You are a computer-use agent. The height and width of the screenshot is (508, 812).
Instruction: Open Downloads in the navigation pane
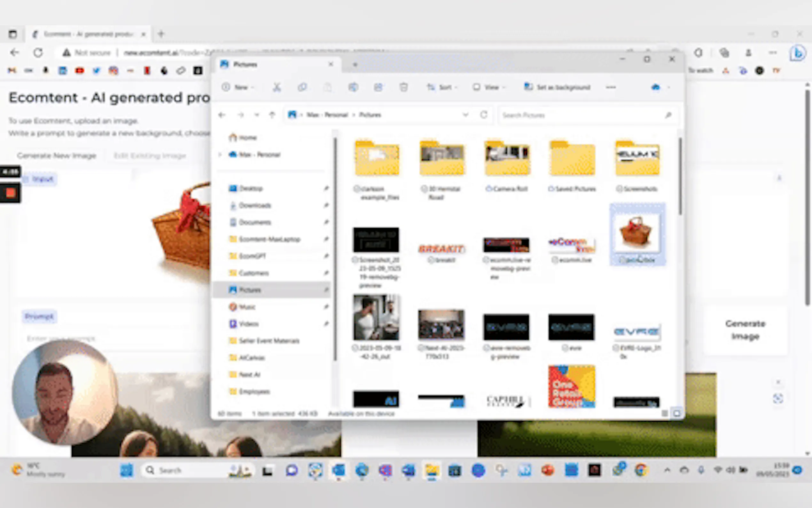point(254,205)
